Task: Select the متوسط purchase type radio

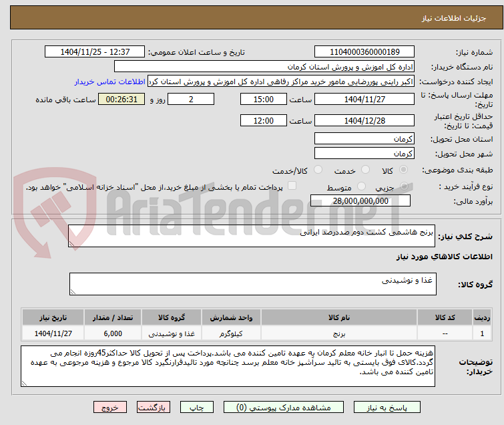Action: [x=362, y=186]
